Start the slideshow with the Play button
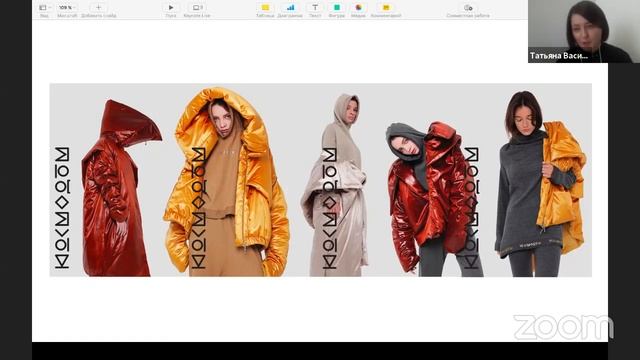Image resolution: width=640 pixels, height=360 pixels. click(171, 7)
